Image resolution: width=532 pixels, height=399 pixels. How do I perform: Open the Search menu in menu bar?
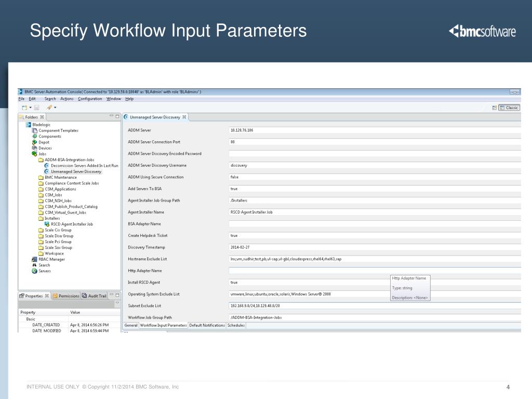[50, 99]
